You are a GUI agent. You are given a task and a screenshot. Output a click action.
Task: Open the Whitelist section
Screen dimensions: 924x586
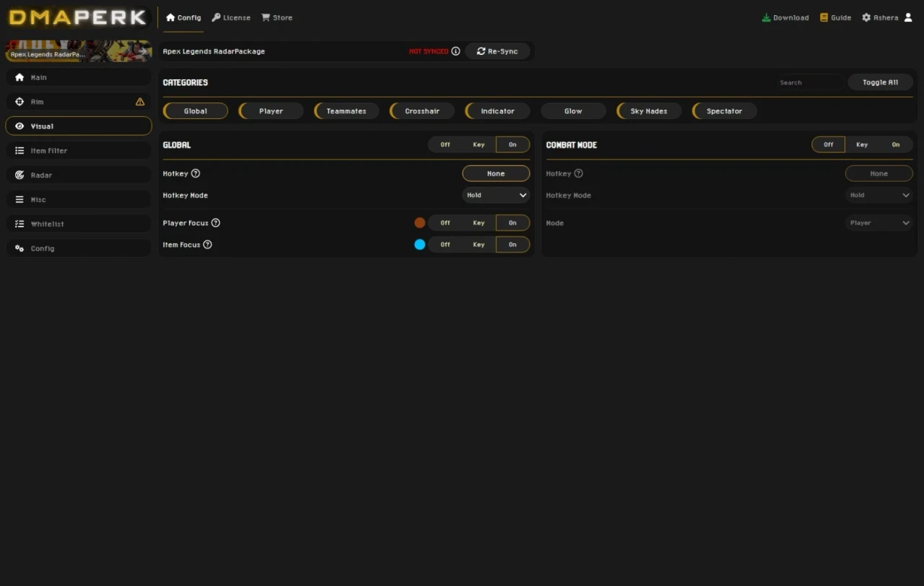(45, 223)
